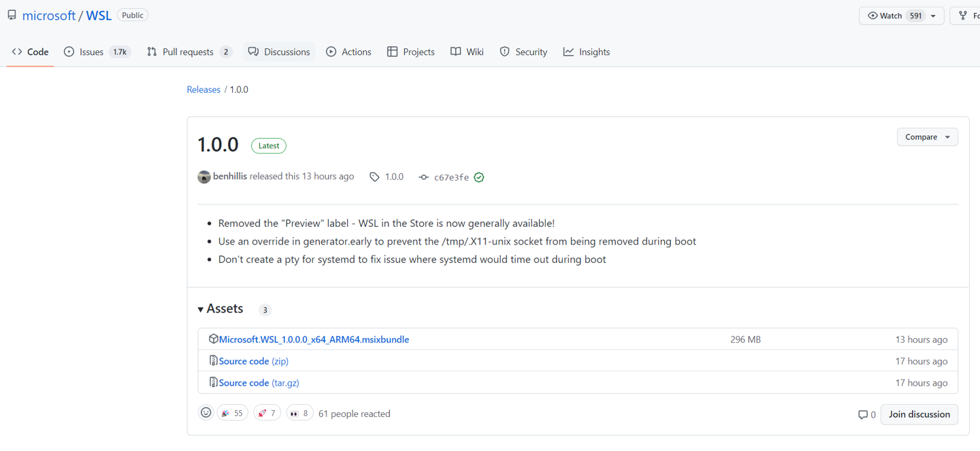Open the Discussions tab
The height and width of the screenshot is (451, 980).
(279, 52)
